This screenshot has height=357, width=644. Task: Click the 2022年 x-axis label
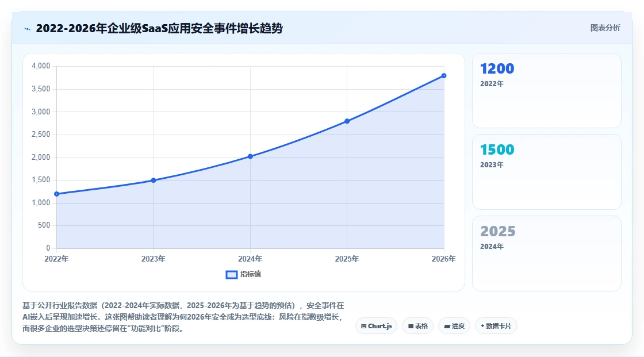pyautogui.click(x=57, y=259)
